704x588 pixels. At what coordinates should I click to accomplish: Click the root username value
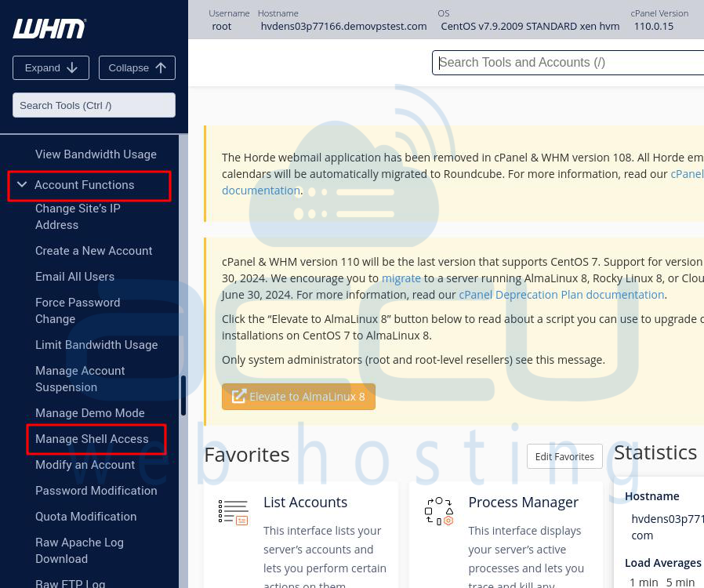[x=221, y=27]
